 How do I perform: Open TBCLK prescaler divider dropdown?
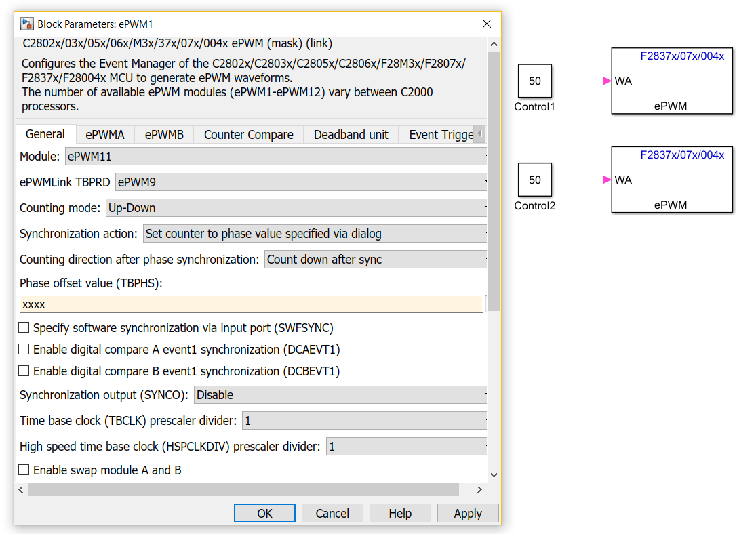click(x=365, y=421)
